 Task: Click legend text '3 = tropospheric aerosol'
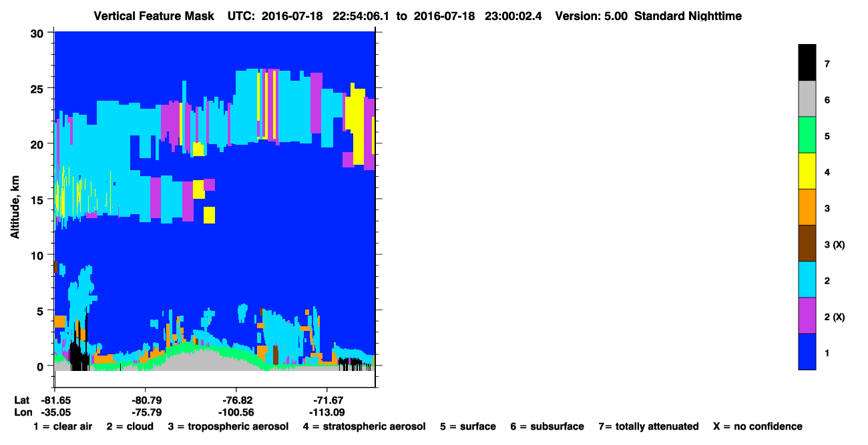click(x=228, y=426)
